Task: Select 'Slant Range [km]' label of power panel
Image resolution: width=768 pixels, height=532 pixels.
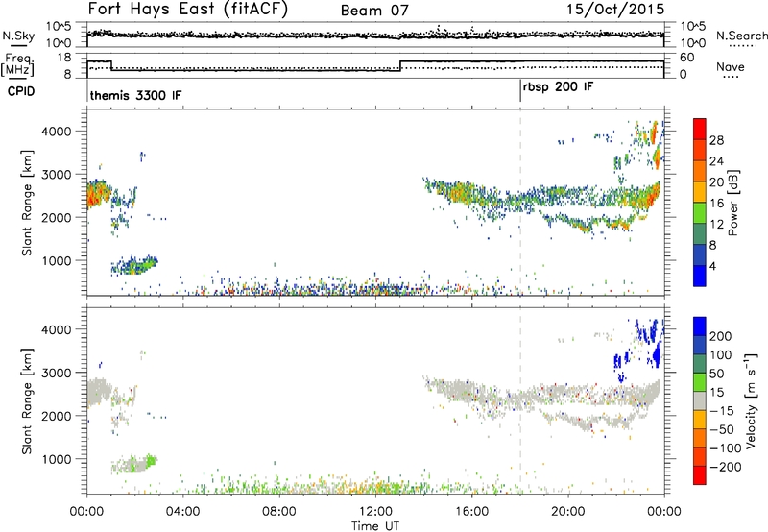Action: pos(27,203)
